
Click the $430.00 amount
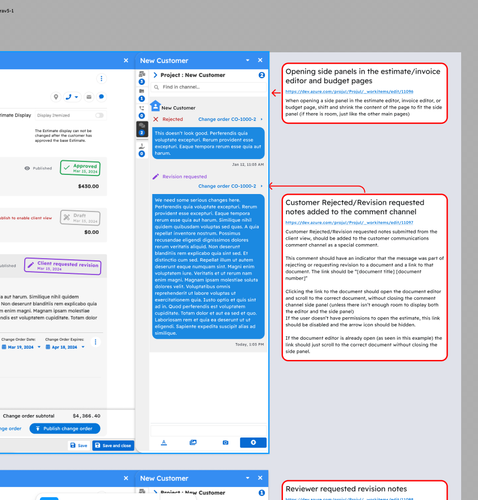click(88, 186)
